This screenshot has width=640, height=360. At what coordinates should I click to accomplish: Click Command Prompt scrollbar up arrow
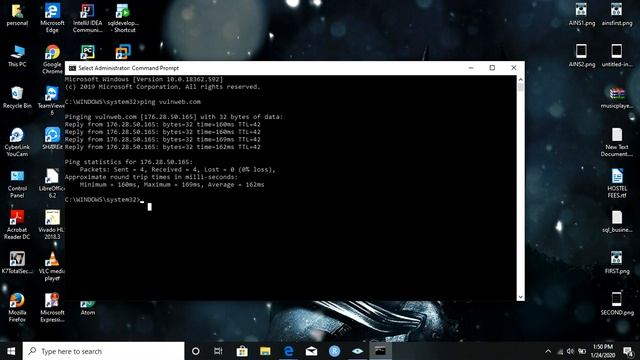(520, 79)
